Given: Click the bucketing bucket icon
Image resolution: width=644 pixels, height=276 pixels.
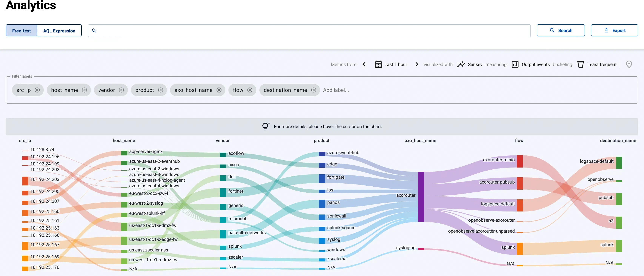Looking at the screenshot, I should click(x=580, y=65).
